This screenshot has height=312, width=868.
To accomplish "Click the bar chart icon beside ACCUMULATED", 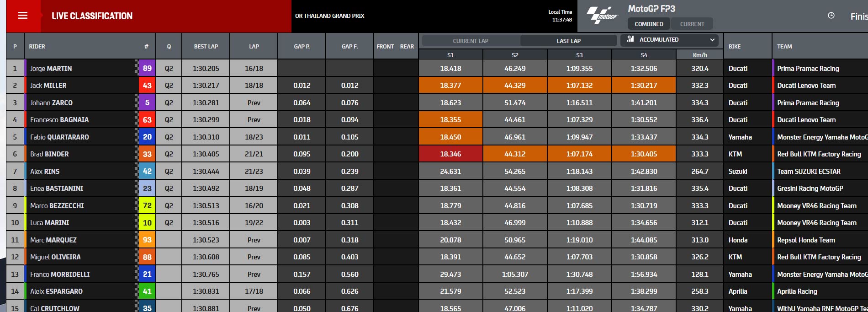I will 630,39.
